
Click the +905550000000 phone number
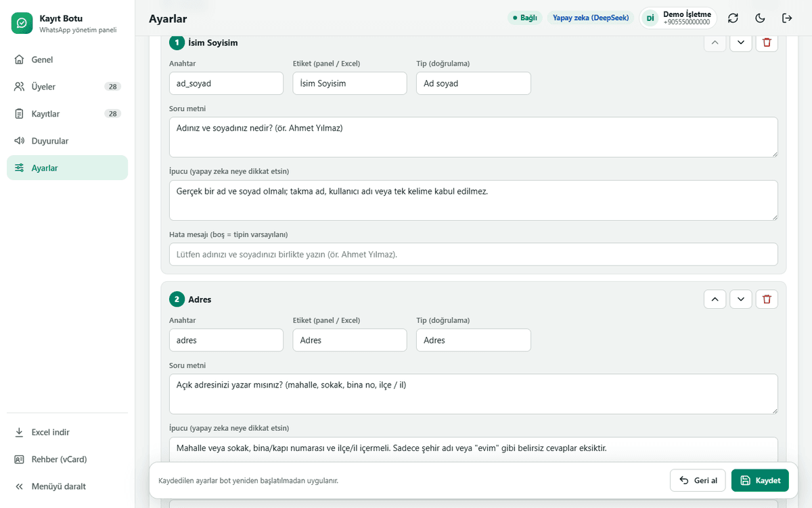click(x=687, y=22)
